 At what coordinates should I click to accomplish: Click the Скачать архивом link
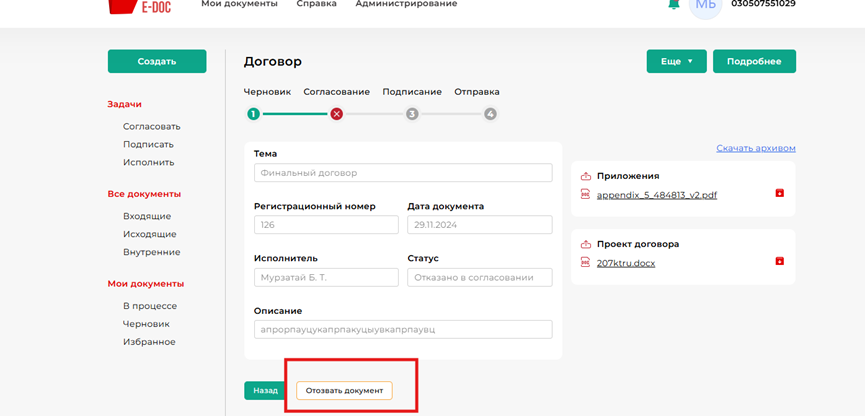[755, 149]
